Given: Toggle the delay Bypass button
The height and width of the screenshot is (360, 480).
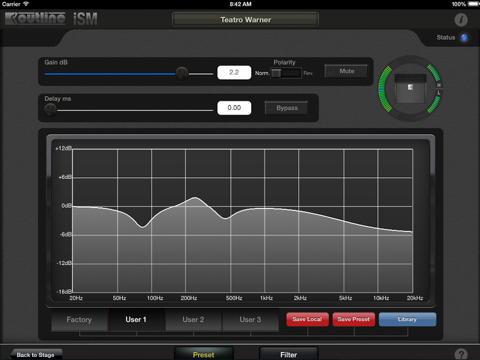Looking at the screenshot, I should (286, 108).
